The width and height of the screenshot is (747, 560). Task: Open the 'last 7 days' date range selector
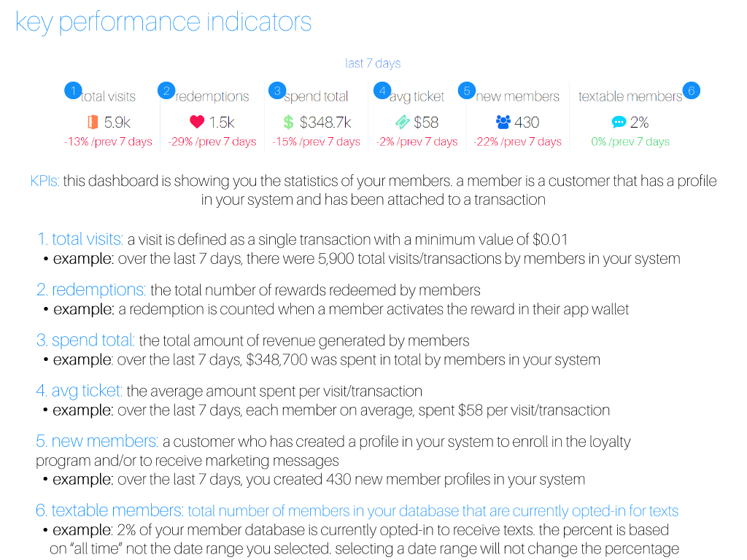[x=373, y=63]
